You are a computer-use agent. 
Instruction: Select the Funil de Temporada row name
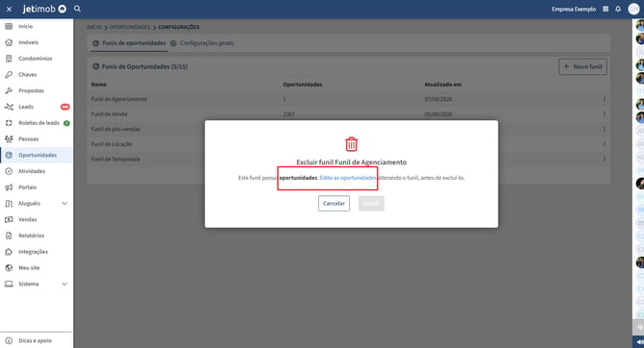(115, 159)
